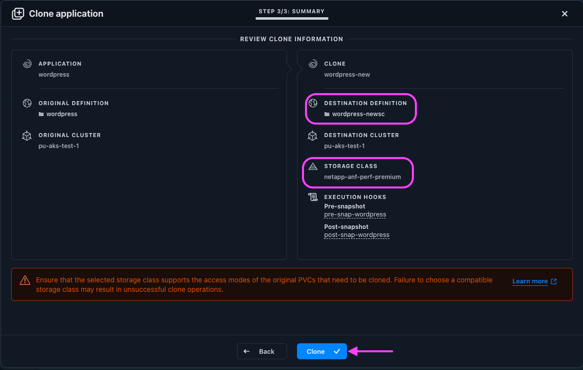The image size is (583, 370).
Task: Click the Original Definition globe icon
Action: coord(27,103)
